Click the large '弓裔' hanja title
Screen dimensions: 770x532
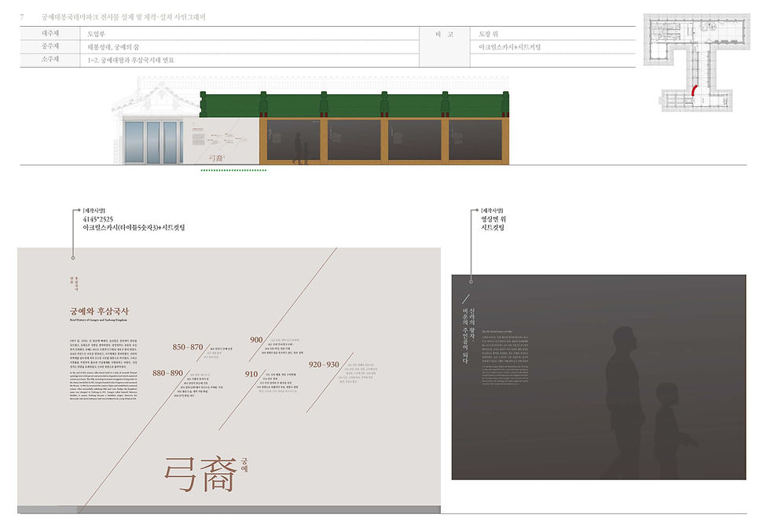coord(200,474)
